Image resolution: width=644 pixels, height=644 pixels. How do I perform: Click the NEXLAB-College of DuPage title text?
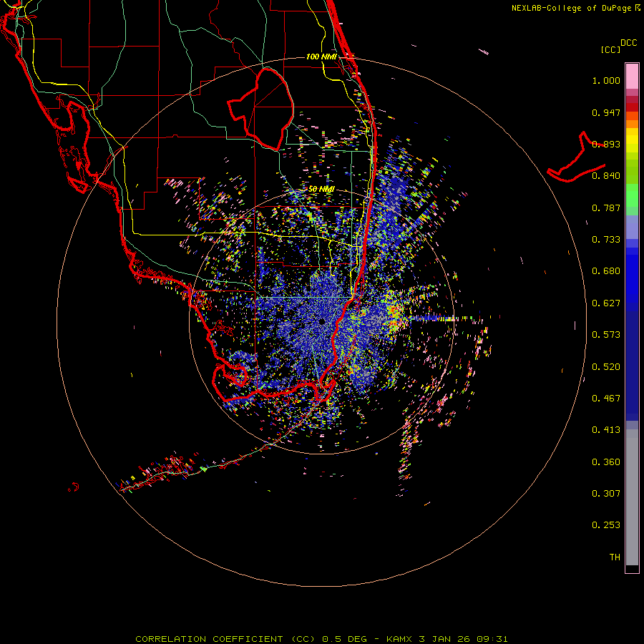click(x=571, y=8)
